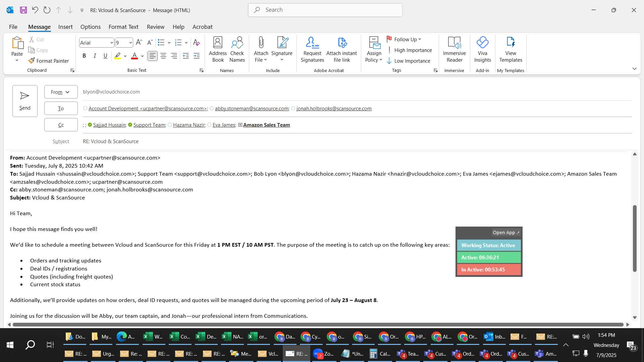Click the vertical scrollbar of message body
Viewport: 644px width, 362px height.
(x=635, y=238)
